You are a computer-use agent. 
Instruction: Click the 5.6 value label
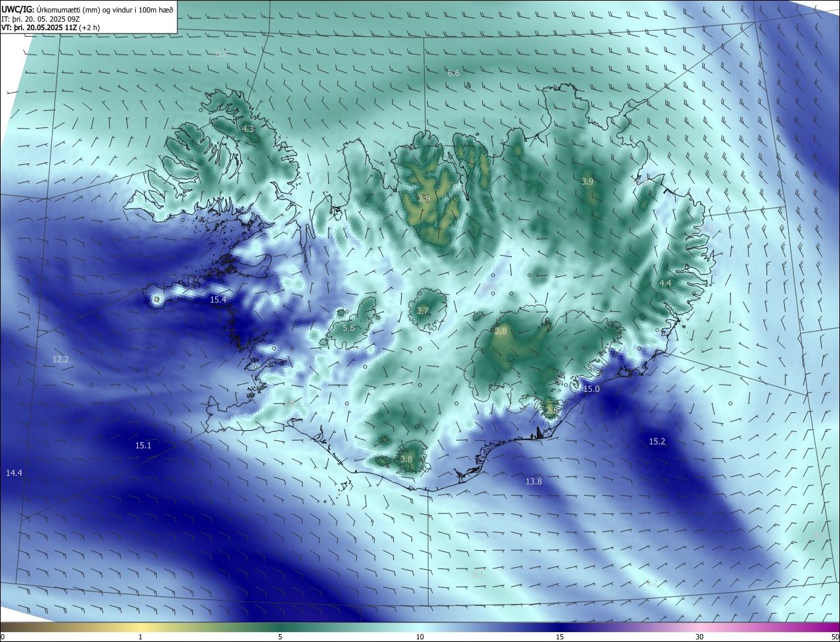point(348,328)
